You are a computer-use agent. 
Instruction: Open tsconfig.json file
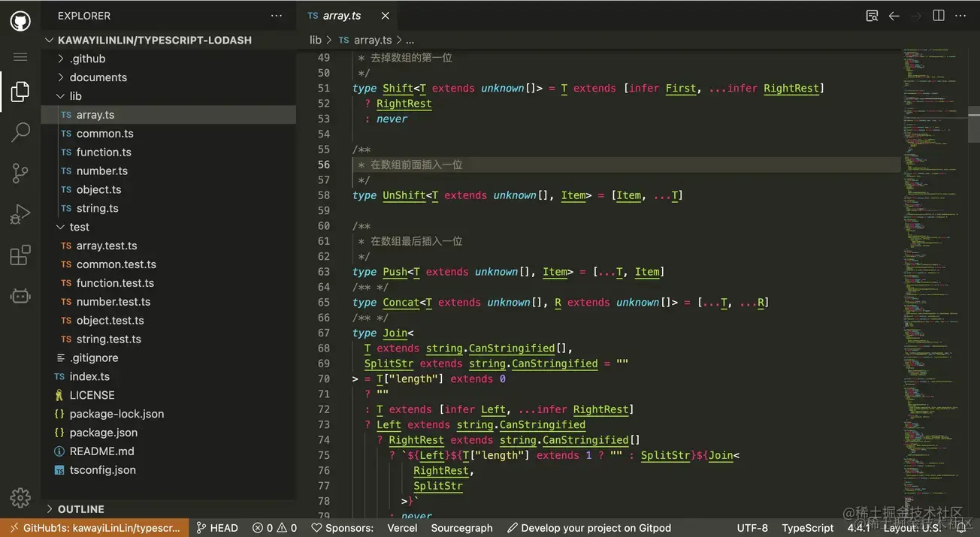point(168,470)
